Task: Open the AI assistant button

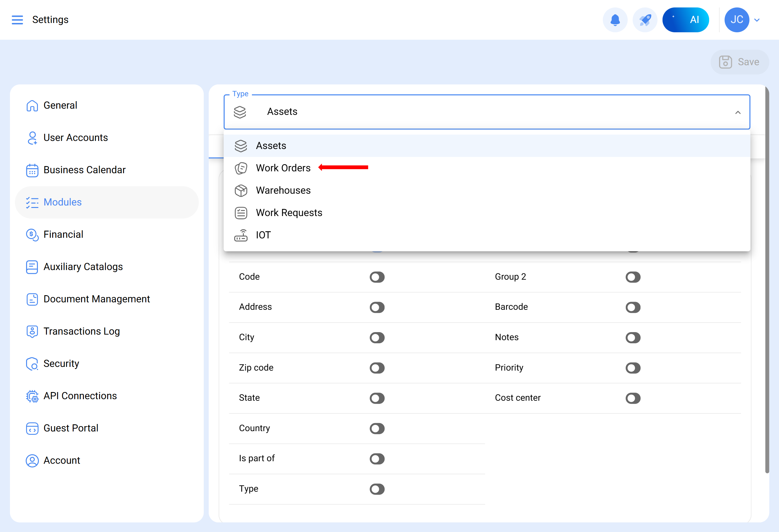Action: (685, 20)
